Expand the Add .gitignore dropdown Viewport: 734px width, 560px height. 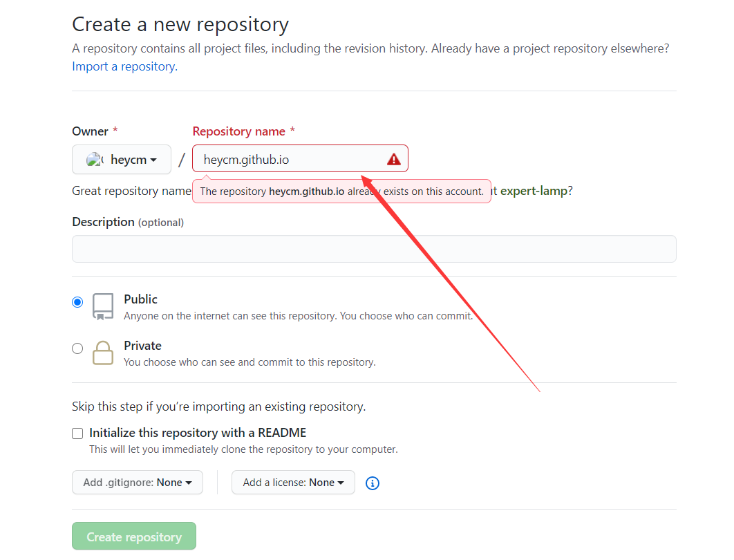(138, 483)
